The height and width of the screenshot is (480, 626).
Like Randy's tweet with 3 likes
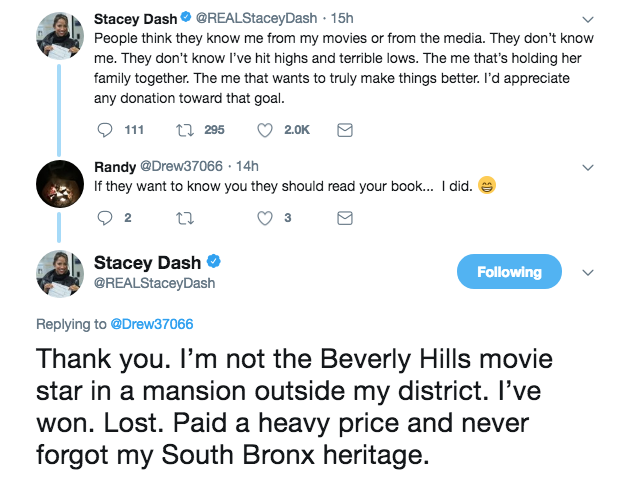click(265, 217)
